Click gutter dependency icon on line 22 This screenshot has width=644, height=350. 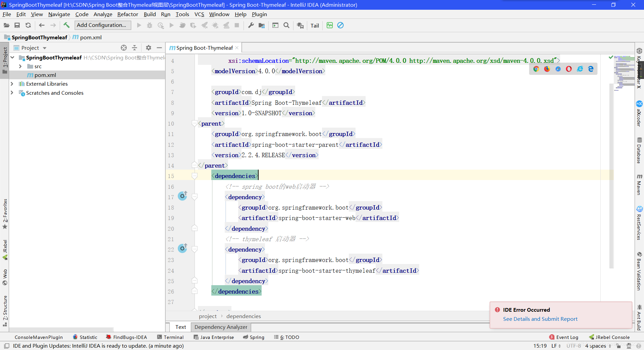(x=182, y=248)
